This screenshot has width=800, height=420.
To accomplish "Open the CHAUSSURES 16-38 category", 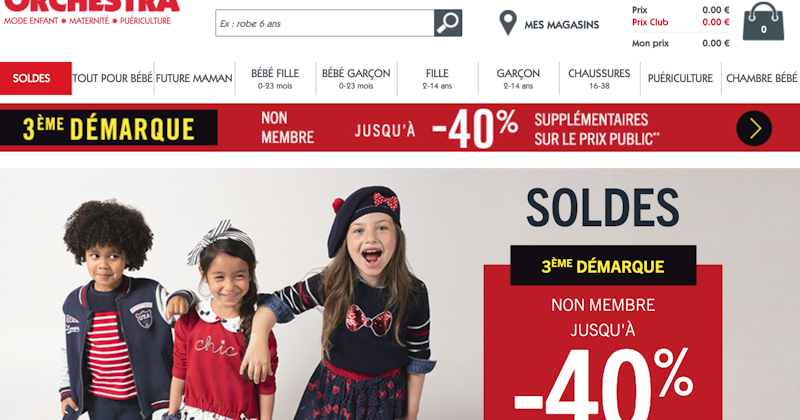I will 599,79.
